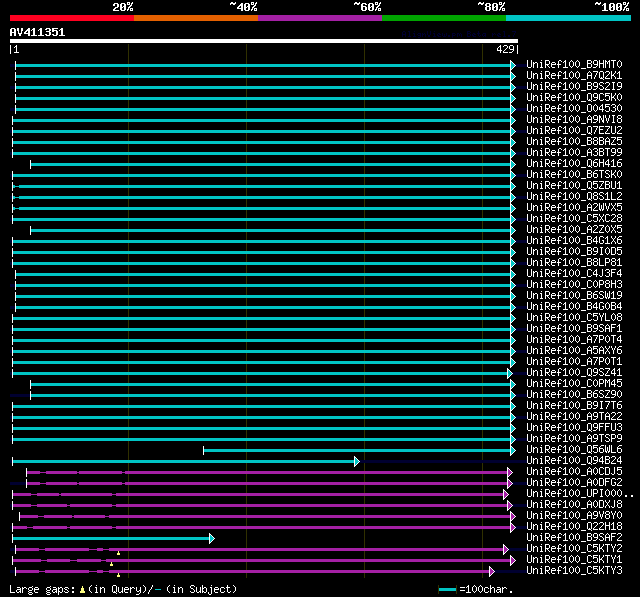The width and height of the screenshot is (640, 597).
Task: Open hit UniRef100_Q7EZU2
Action: click(574, 131)
